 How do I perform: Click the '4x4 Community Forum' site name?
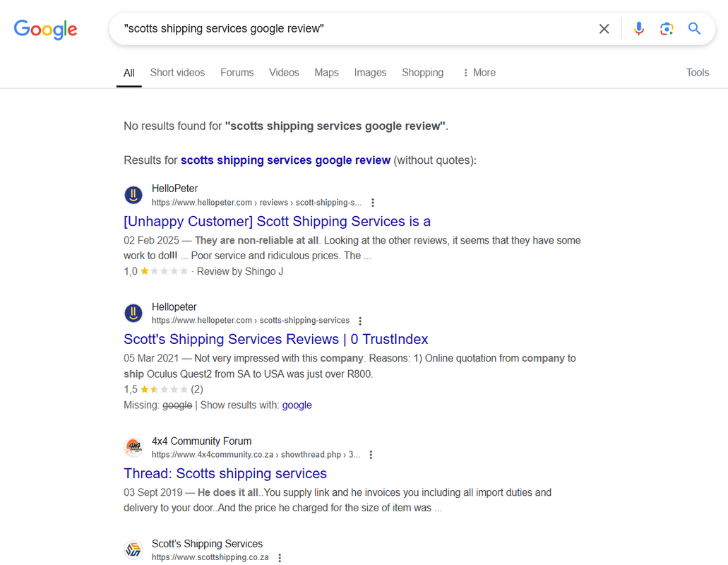pos(201,441)
